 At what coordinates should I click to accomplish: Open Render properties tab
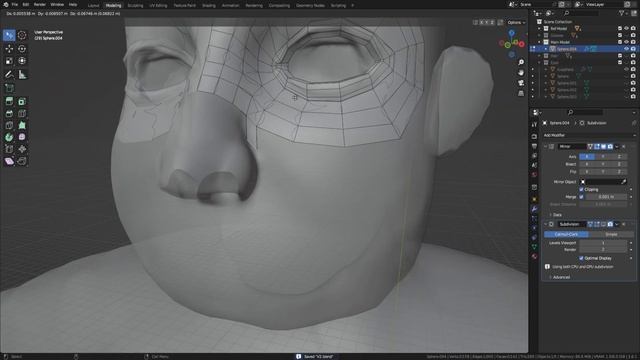click(534, 136)
